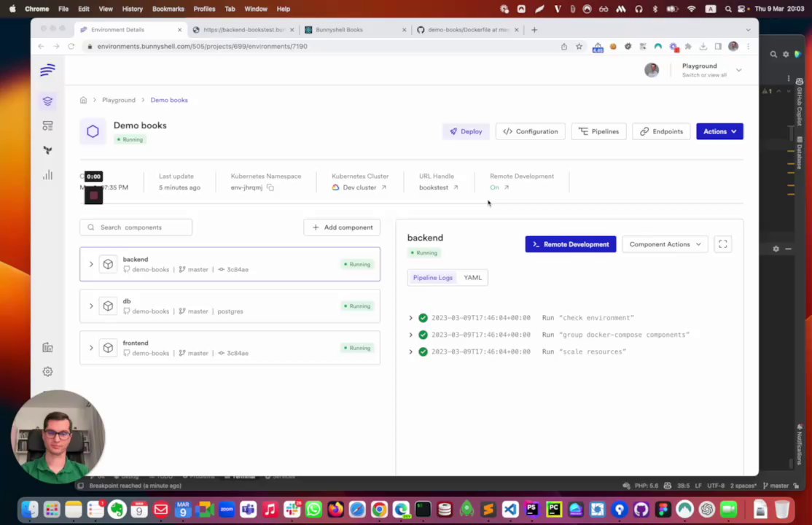Open the plant-shaped sidebar icon
This screenshot has width=812, height=525.
click(47, 150)
